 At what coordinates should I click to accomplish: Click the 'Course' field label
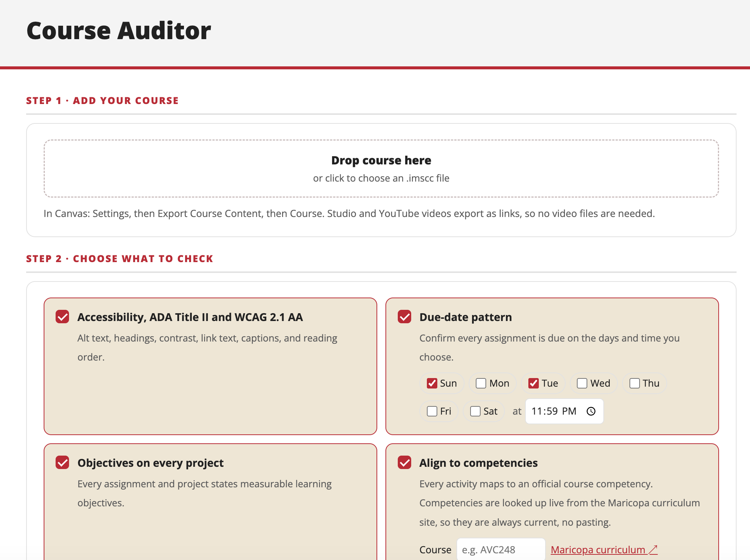[x=435, y=550]
